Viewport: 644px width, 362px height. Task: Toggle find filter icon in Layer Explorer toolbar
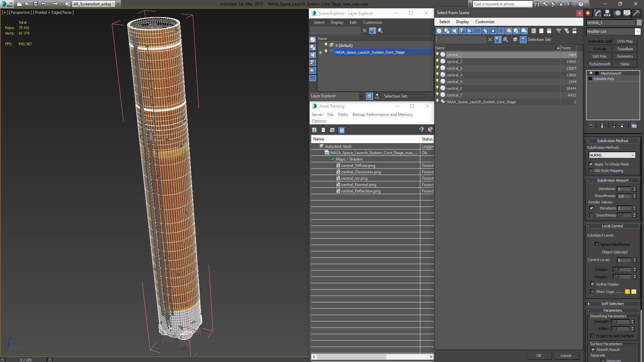point(372,31)
